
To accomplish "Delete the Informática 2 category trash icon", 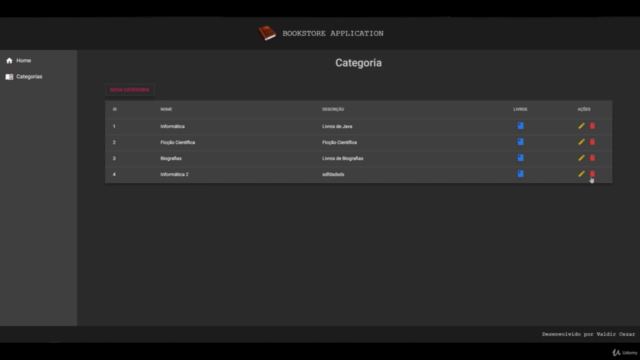I will (x=592, y=173).
